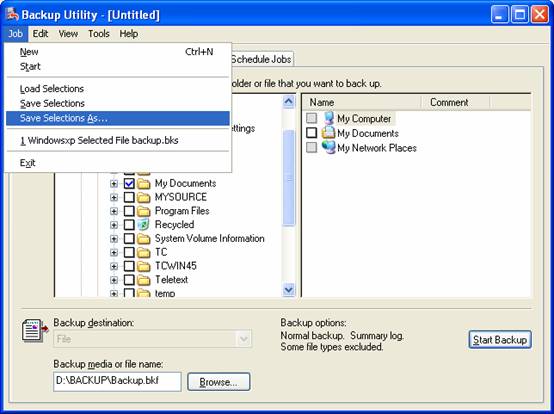
Task: Click the Start Backup button
Action: [x=500, y=339]
